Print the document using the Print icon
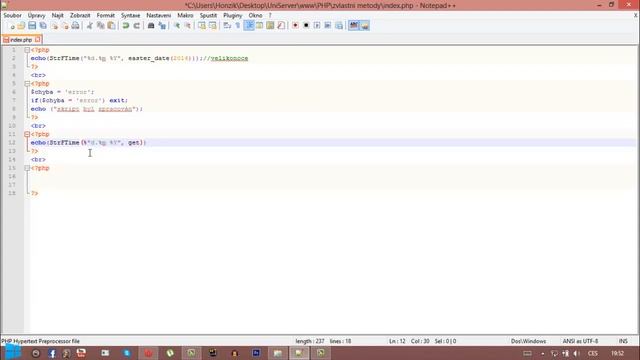The image size is (640, 360). pos(75,26)
